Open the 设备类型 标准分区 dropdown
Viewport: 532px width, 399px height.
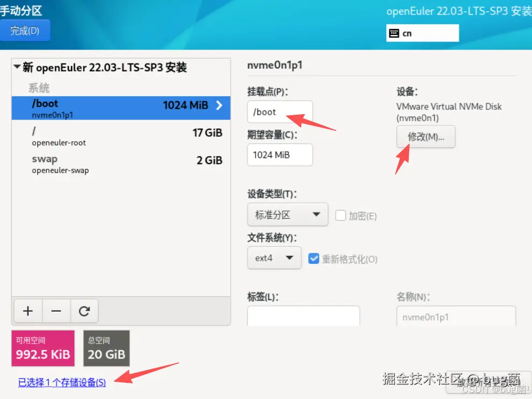coord(287,215)
